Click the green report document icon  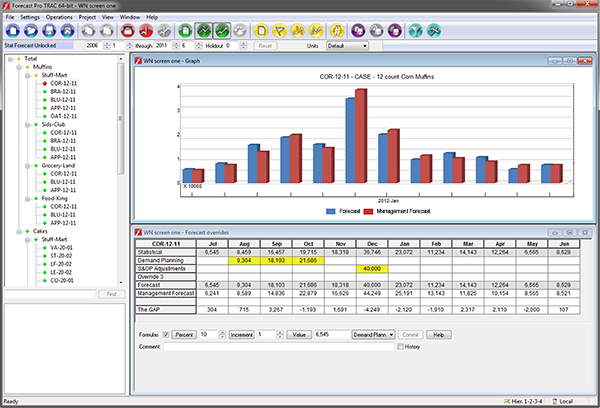[x=185, y=31]
